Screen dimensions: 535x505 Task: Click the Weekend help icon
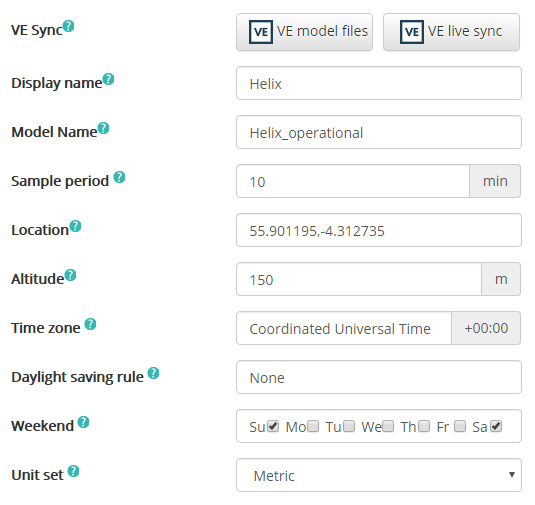tap(83, 422)
